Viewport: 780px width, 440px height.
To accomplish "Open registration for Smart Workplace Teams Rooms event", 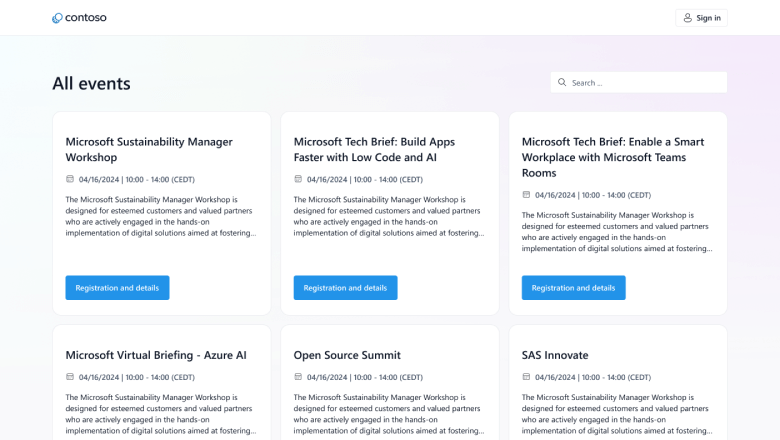I will click(x=573, y=288).
